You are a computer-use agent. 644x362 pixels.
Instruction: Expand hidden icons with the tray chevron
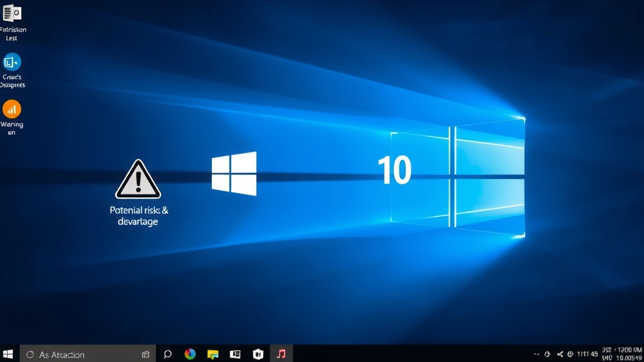pos(536,354)
